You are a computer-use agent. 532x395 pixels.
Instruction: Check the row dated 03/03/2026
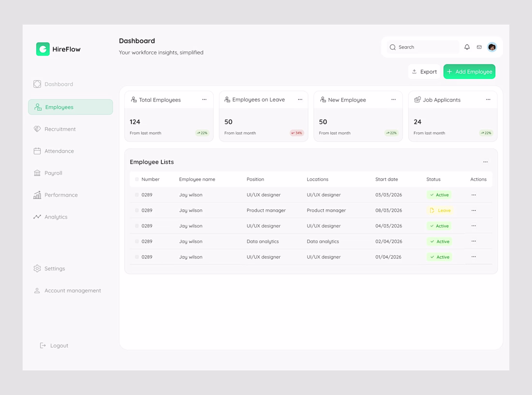click(137, 195)
